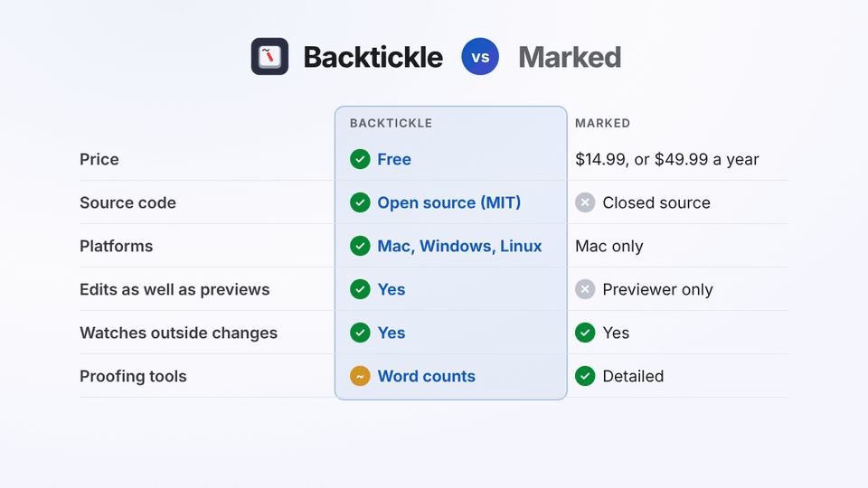Click the blue 'Free' text
This screenshot has width=868, height=488.
(x=394, y=159)
